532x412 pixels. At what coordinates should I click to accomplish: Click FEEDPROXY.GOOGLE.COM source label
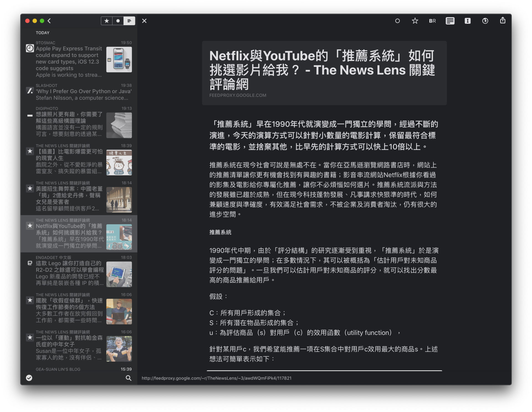[238, 95]
